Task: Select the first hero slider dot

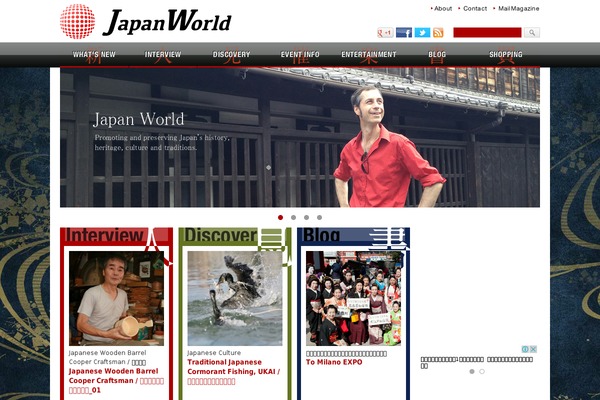Action: (x=280, y=217)
